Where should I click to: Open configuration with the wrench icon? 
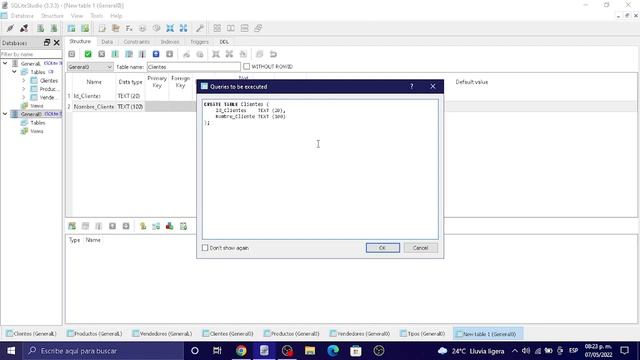pyautogui.click(x=200, y=28)
